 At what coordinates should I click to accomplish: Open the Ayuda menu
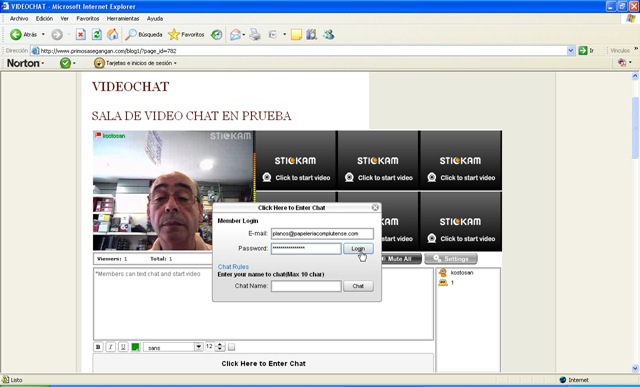tap(155, 19)
